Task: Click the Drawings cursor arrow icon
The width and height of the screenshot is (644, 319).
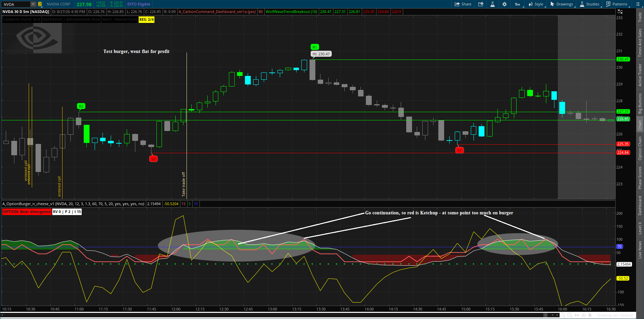Action: pos(552,4)
